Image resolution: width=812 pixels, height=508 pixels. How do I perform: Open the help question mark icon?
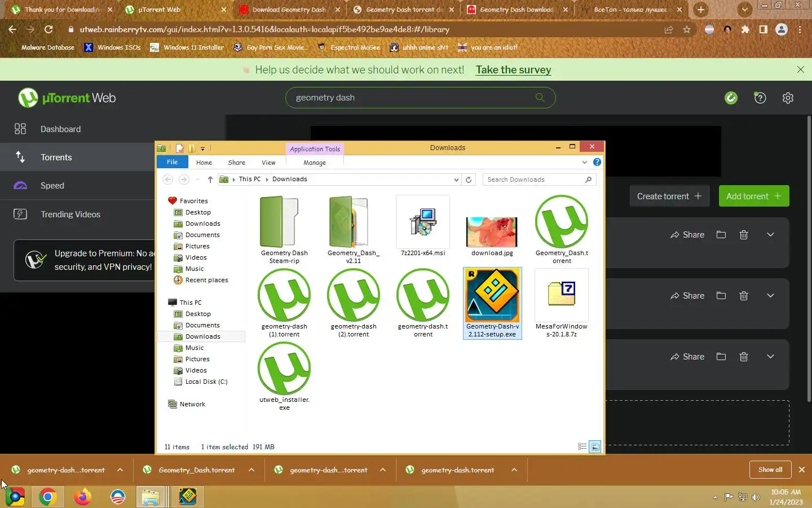click(760, 98)
